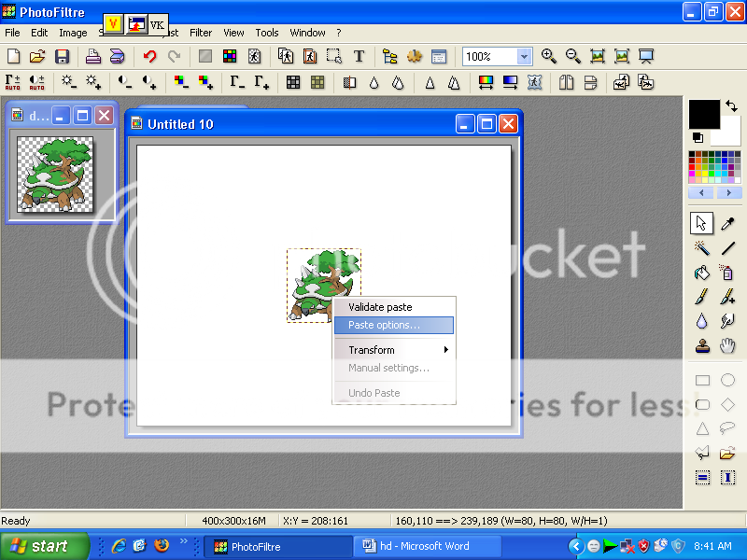This screenshot has width=747, height=560.
Task: Open Canvas size from the toolbar
Action: [310, 56]
